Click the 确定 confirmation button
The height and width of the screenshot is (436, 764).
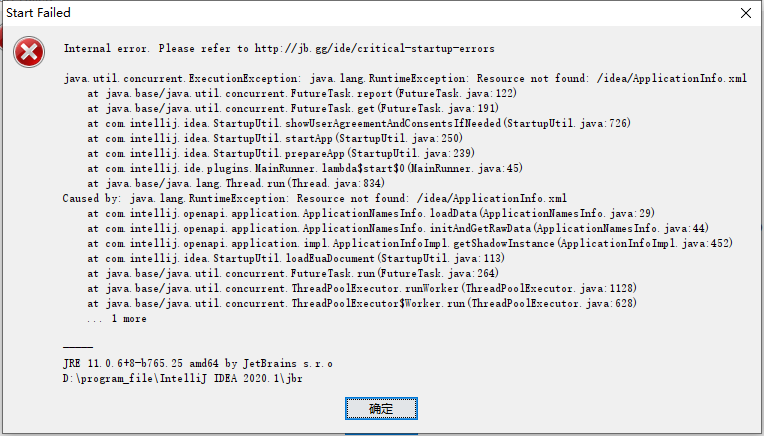(381, 408)
